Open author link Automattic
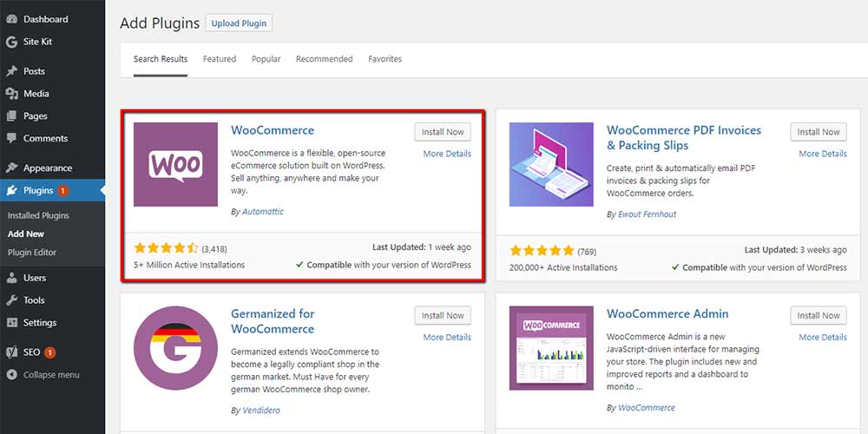This screenshot has height=434, width=868. tap(263, 212)
